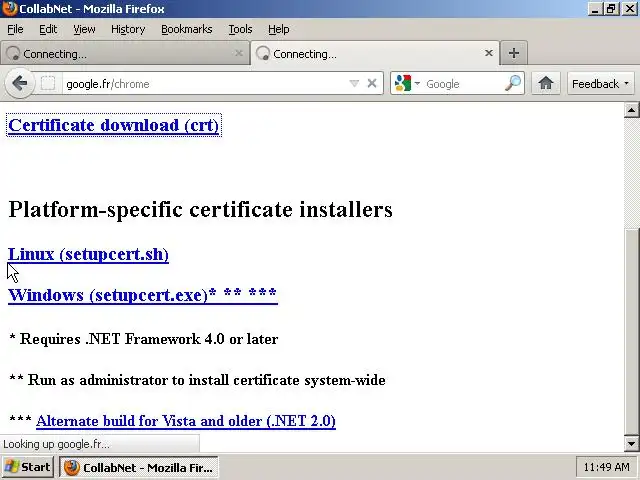The width and height of the screenshot is (640, 480).
Task: Minimize the Firefox window
Action: coord(595,9)
